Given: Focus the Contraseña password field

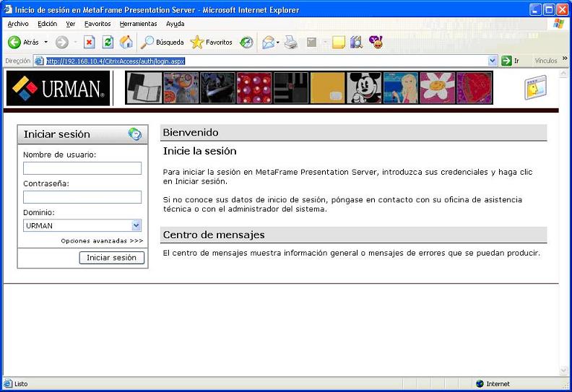Looking at the screenshot, I should coord(82,197).
